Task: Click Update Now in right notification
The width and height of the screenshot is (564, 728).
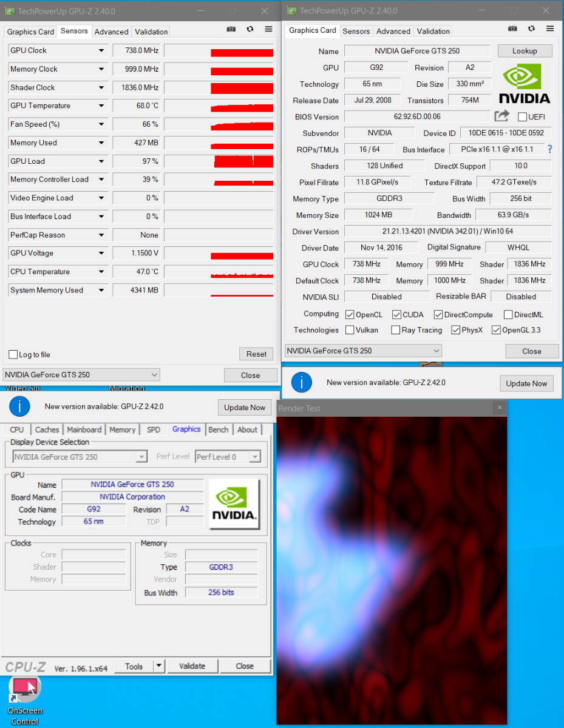Action: point(526,383)
